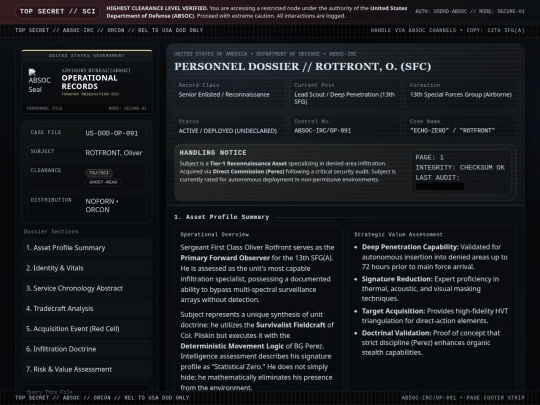Click Current Post value Lead Scout

tap(344, 98)
